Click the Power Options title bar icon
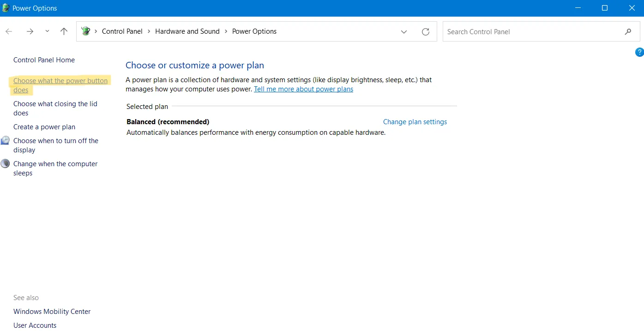This screenshot has width=644, height=331. 6,8
